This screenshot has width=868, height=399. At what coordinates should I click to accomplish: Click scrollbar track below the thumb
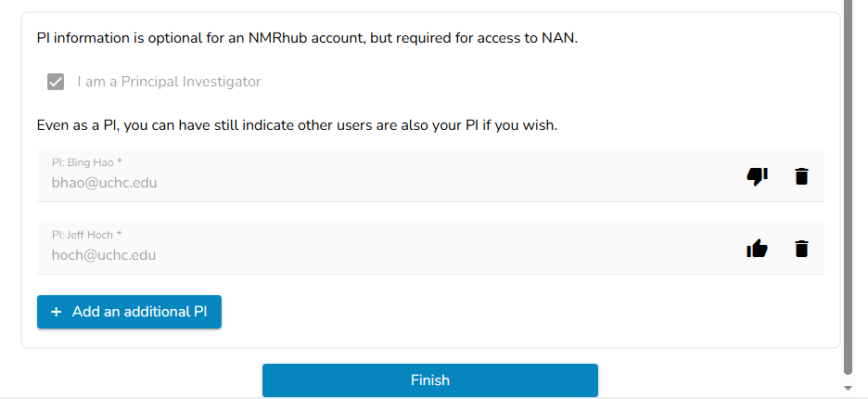click(848, 379)
